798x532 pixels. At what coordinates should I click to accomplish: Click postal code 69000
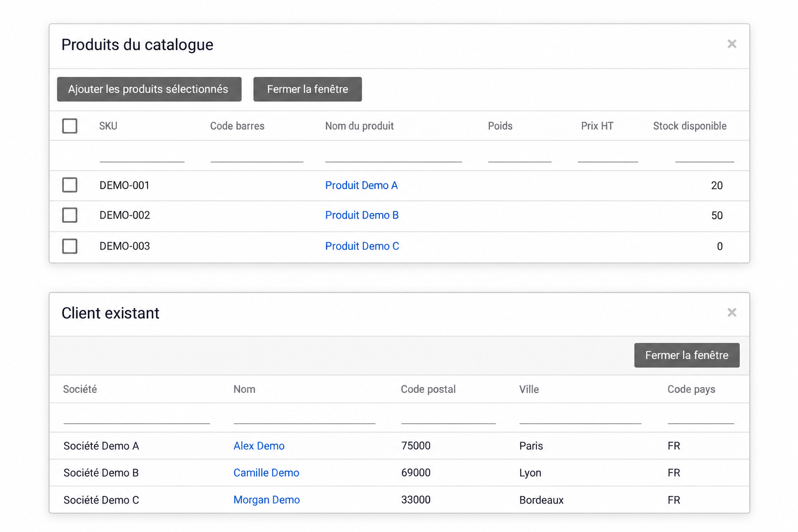(416, 473)
